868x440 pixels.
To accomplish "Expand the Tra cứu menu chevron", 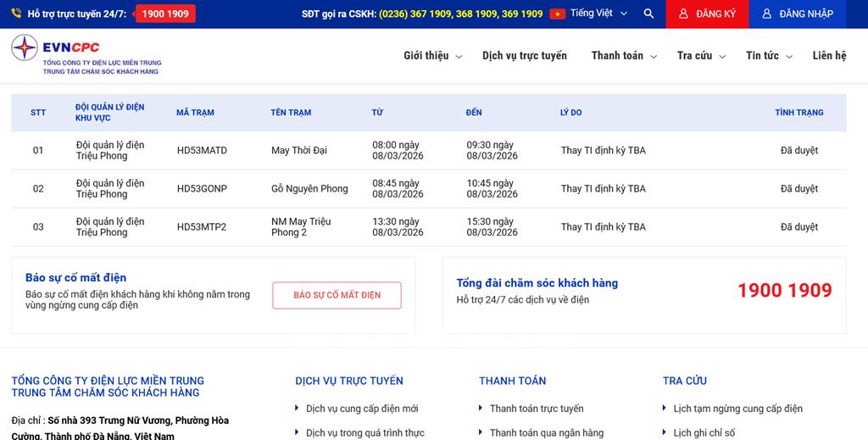I will coord(723,57).
